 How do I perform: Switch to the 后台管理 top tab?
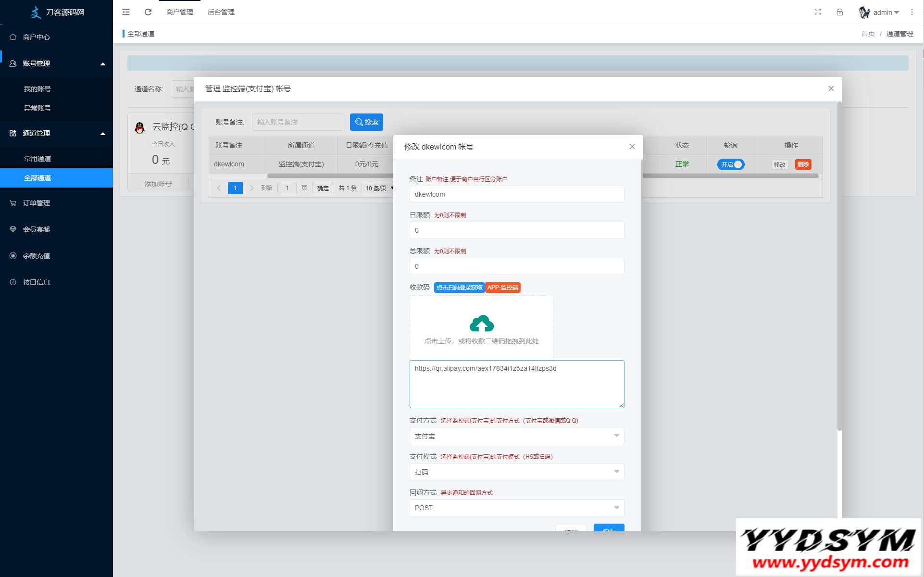click(221, 12)
